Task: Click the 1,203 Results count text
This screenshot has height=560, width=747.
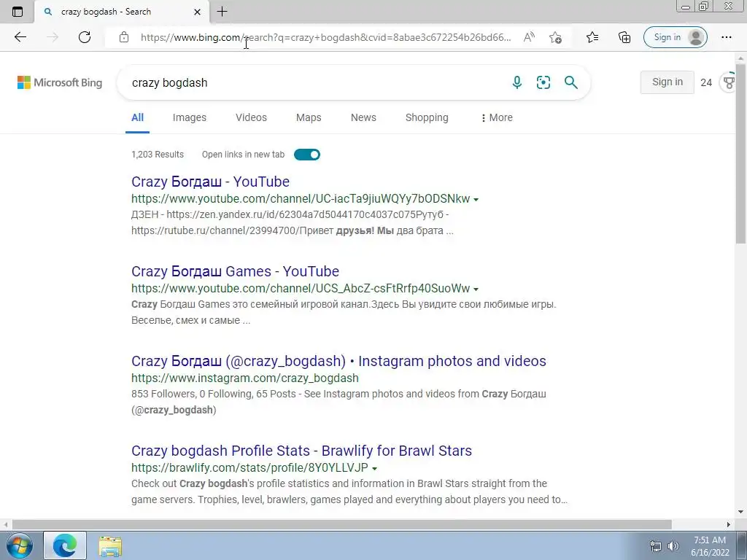Action: point(158,155)
